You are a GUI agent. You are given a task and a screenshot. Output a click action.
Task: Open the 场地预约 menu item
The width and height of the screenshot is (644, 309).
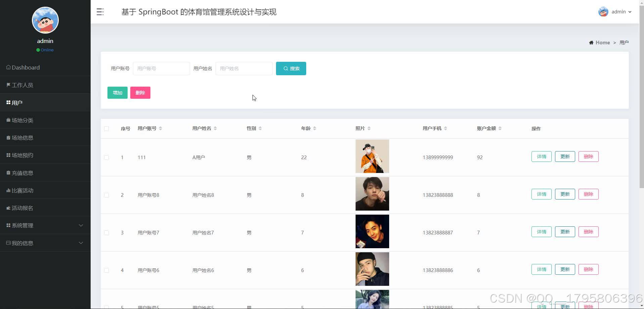coord(45,155)
